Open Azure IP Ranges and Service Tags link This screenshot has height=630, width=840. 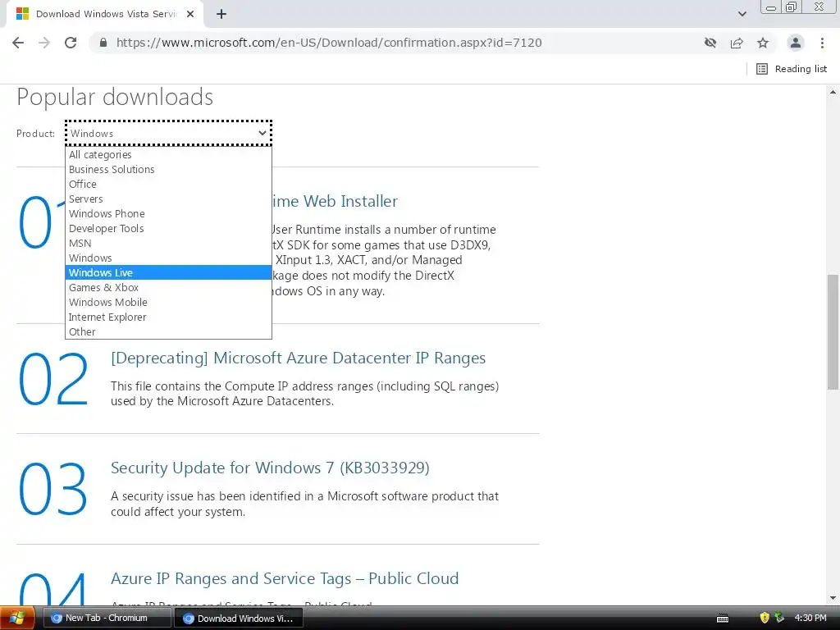pos(285,578)
